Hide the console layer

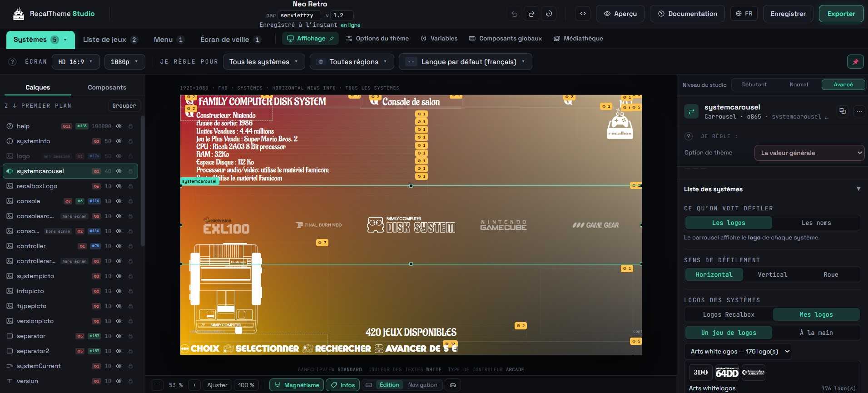pyautogui.click(x=119, y=201)
